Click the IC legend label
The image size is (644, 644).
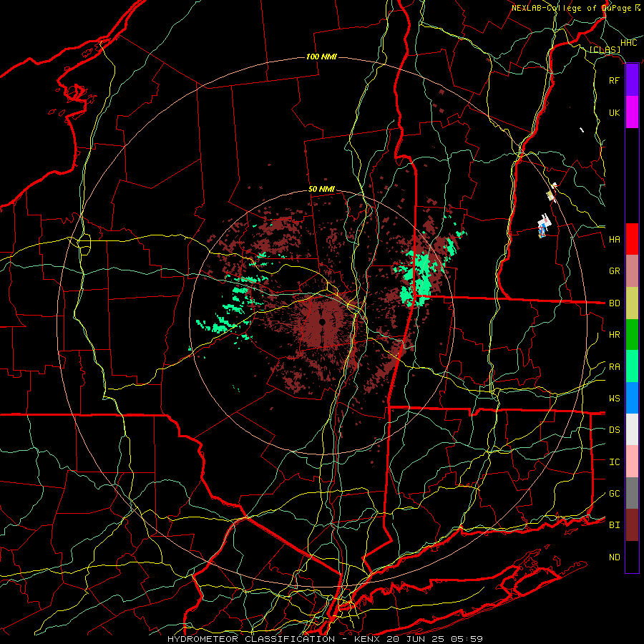[614, 462]
